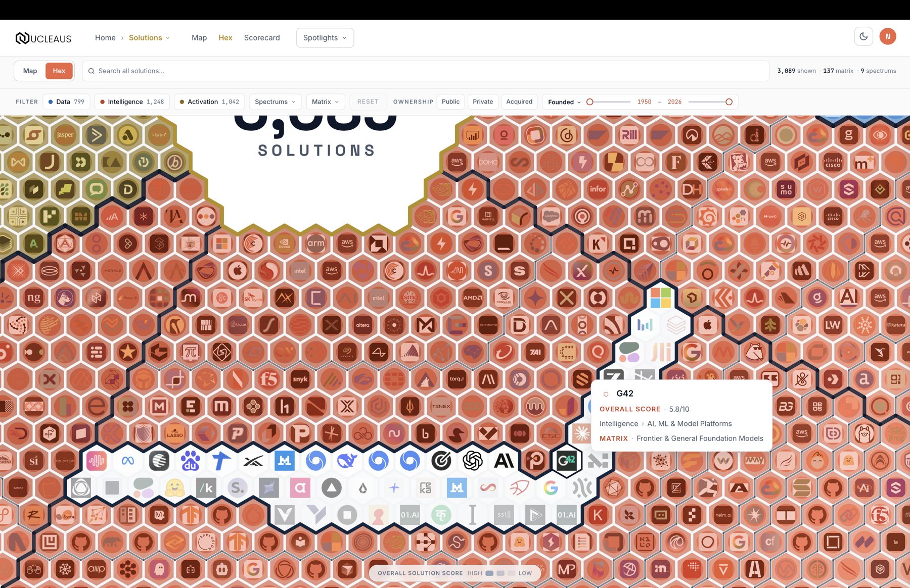Select the TENEX logo hexagon
This screenshot has height=588, width=910.
(x=441, y=407)
